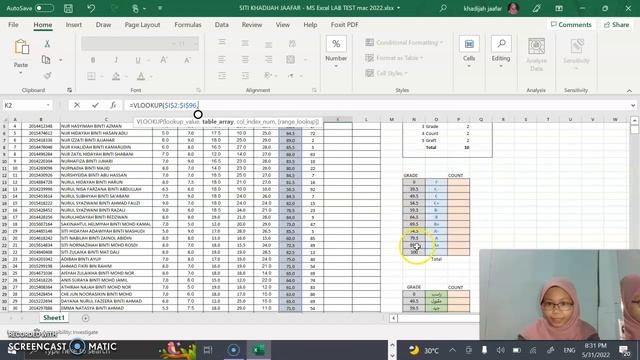
Task: Click the Merge & Center icon
Action: pyautogui.click(x=291, y=60)
